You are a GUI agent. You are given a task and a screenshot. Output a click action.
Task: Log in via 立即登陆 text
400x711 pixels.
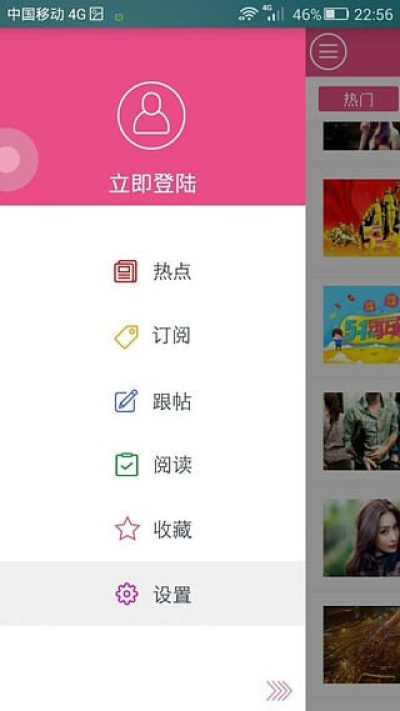153,184
